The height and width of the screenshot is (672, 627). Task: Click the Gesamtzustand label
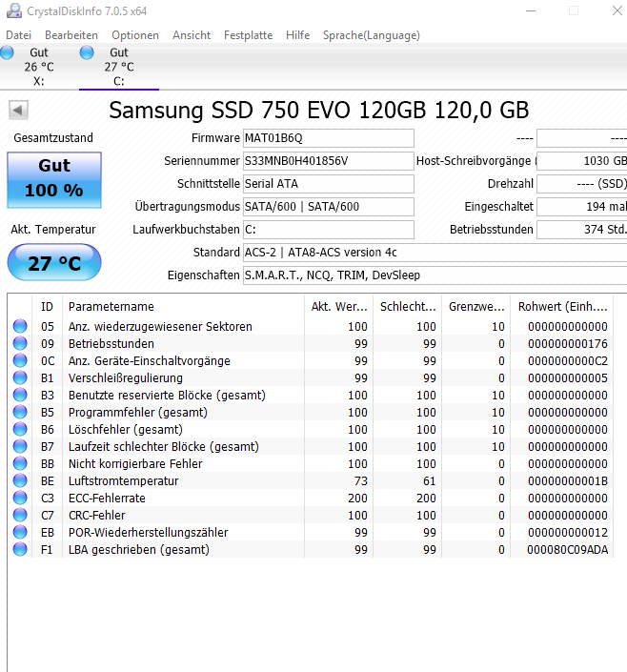point(53,137)
